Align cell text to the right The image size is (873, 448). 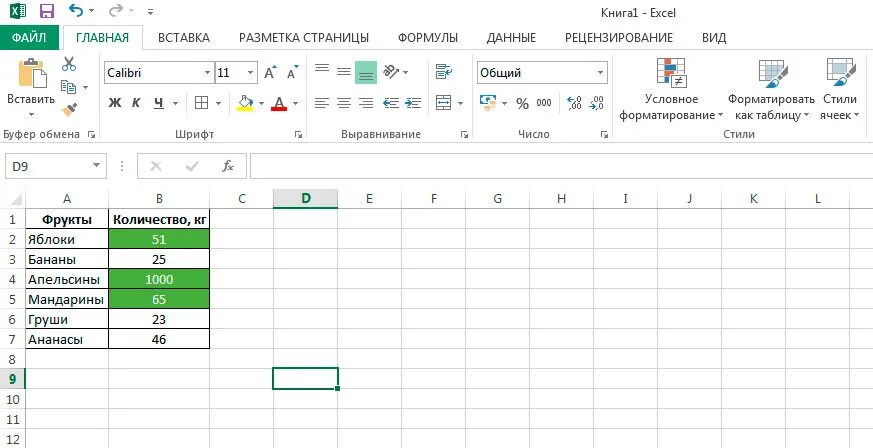point(366,103)
